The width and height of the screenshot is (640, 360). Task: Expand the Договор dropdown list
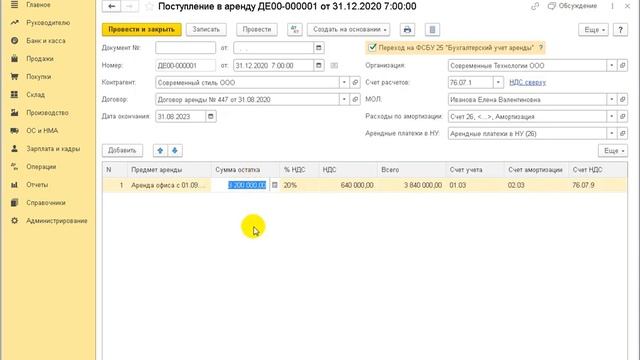pyautogui.click(x=344, y=100)
